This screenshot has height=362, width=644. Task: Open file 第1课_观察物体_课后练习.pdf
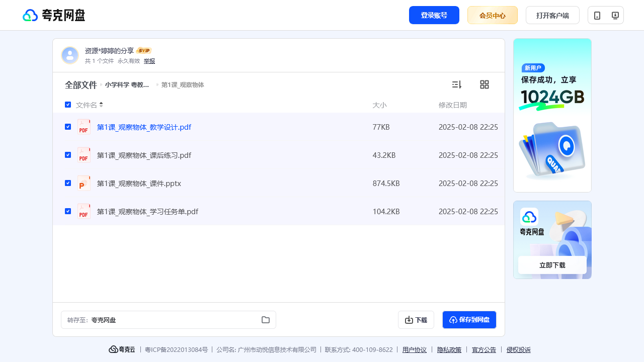pos(144,155)
